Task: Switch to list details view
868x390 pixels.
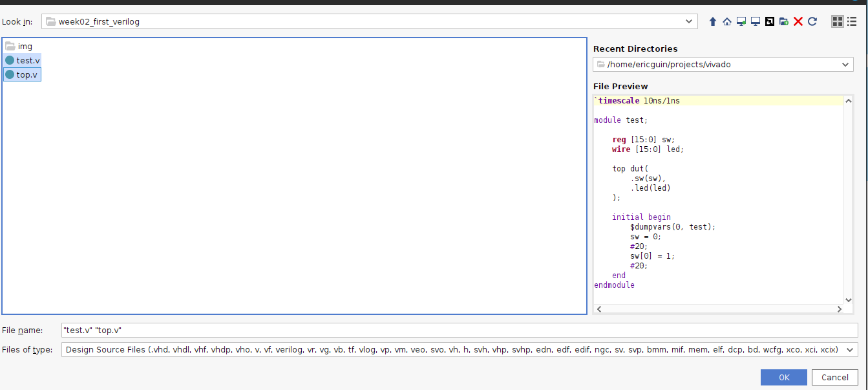Action: click(852, 21)
